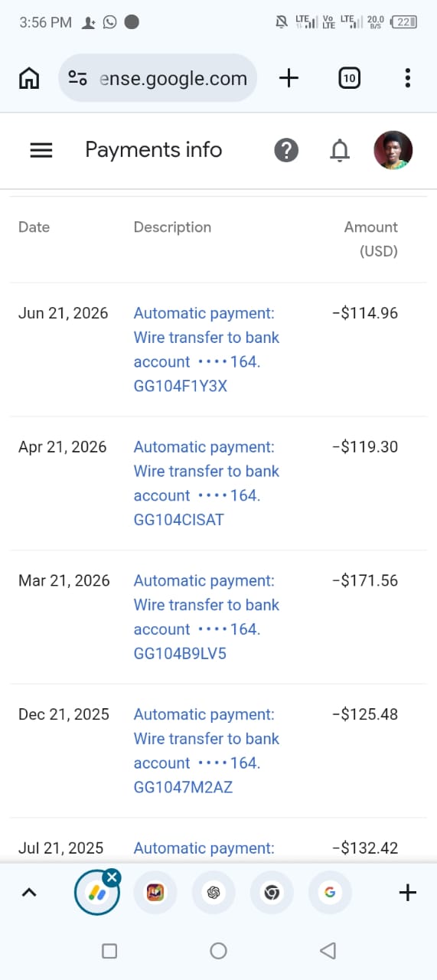Add a new tab from the bottom strip
This screenshot has width=437, height=980.
408,892
